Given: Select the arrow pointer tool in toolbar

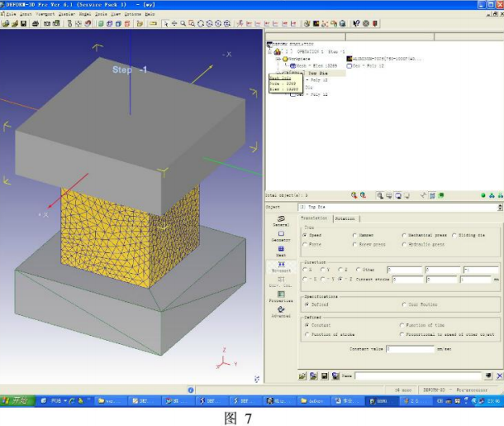Looking at the screenshot, I should pos(165,23).
